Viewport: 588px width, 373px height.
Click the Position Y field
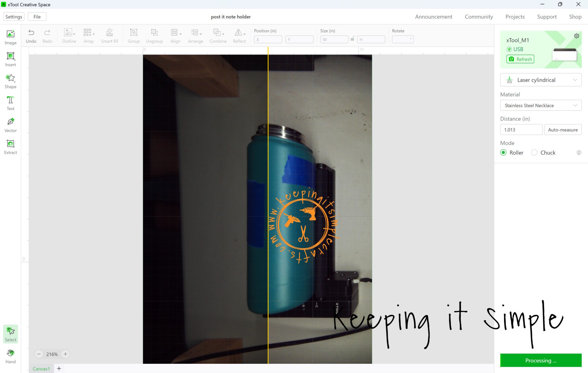[299, 40]
